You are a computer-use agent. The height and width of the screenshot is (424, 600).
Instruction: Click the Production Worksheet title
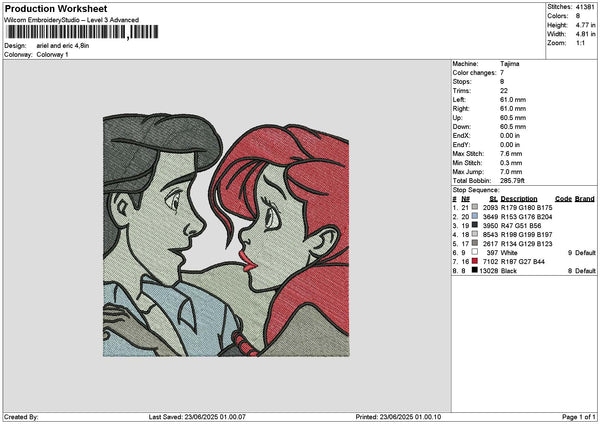pyautogui.click(x=56, y=9)
